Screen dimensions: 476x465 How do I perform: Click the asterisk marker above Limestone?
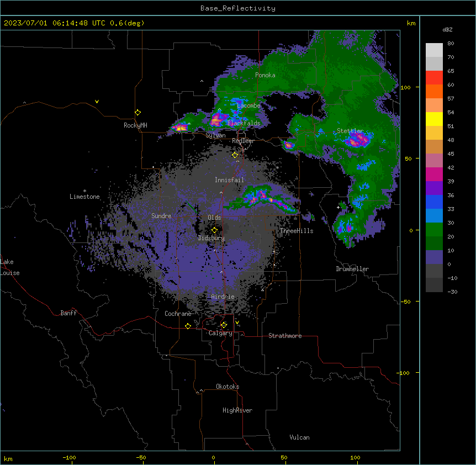tap(84, 191)
